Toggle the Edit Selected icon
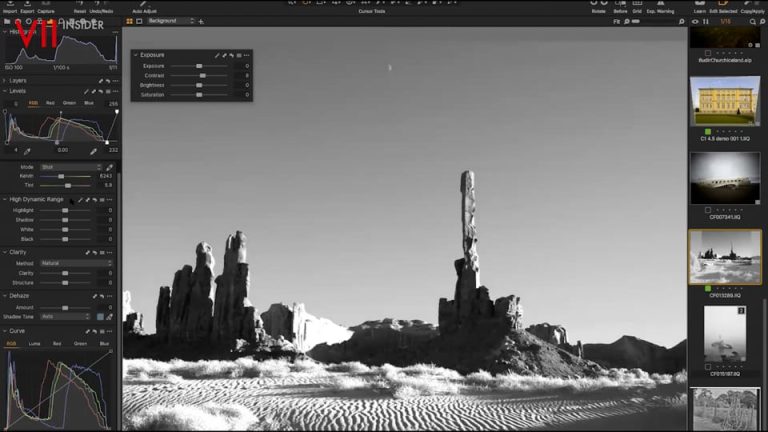Viewport: 768px width, 432px height. (x=723, y=4)
